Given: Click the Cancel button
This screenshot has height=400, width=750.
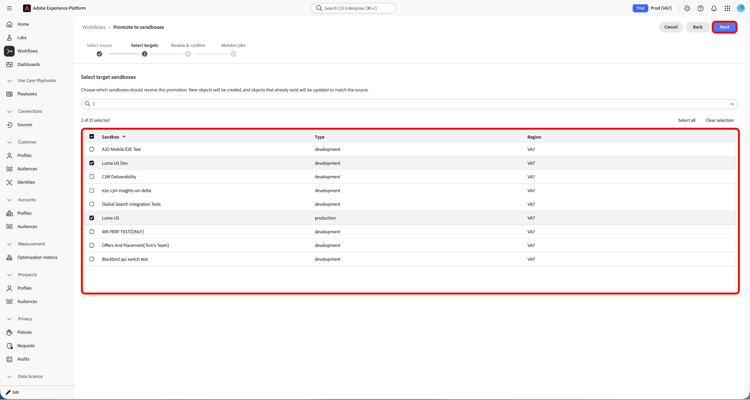Looking at the screenshot, I should tap(671, 27).
